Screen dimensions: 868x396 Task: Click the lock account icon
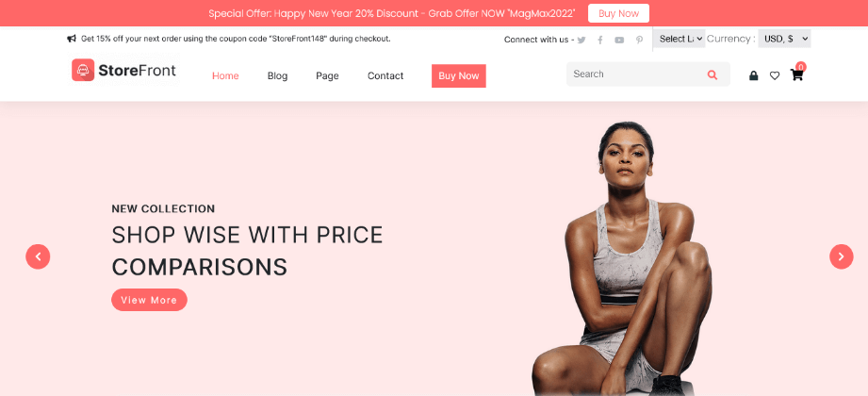(x=753, y=75)
